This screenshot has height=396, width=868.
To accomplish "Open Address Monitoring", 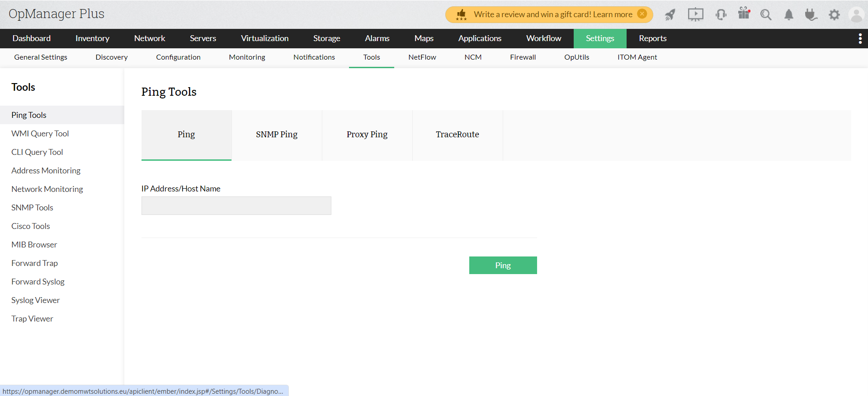I will click(x=46, y=171).
